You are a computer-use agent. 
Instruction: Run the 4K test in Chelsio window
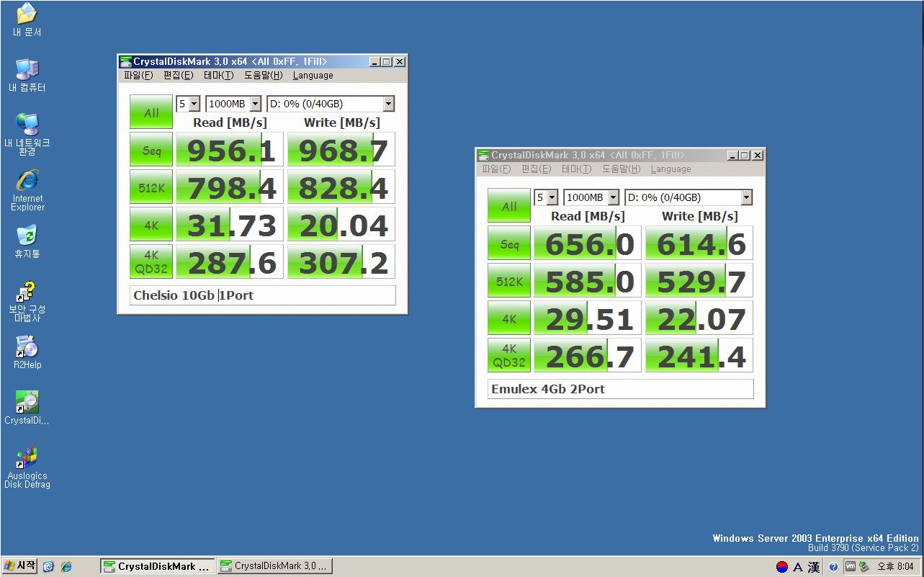tap(151, 225)
